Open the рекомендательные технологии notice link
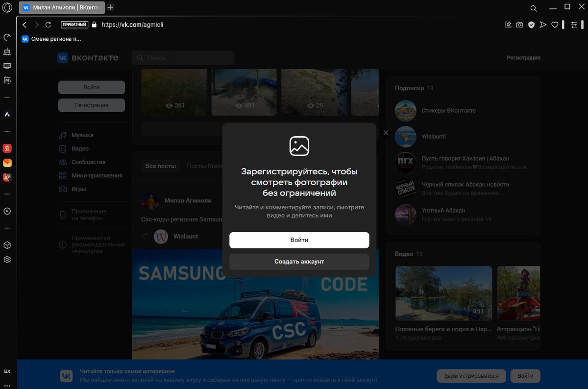Viewport: 588px width, 389px height. pyautogui.click(x=98, y=244)
